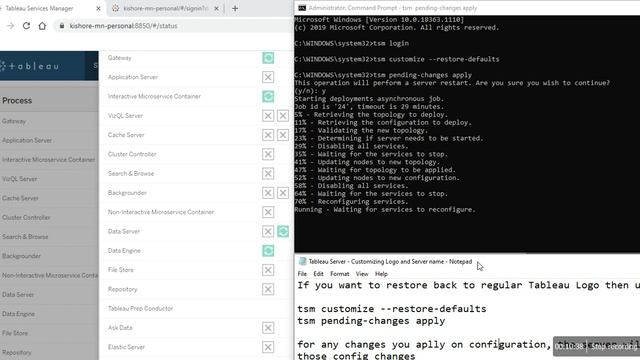640x360 pixels.
Task: Click the Ask Data stopped status icon
Action: pyautogui.click(x=268, y=328)
